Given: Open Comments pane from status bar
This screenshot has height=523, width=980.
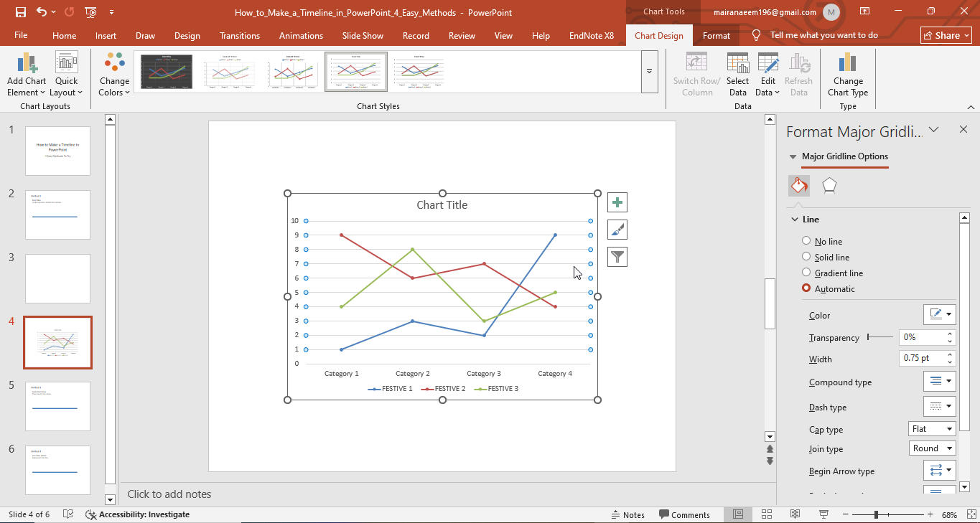Looking at the screenshot, I should pos(684,514).
